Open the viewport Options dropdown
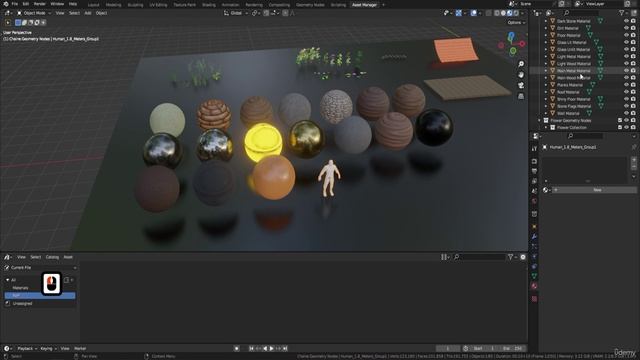The width and height of the screenshot is (640, 360). 516,22
